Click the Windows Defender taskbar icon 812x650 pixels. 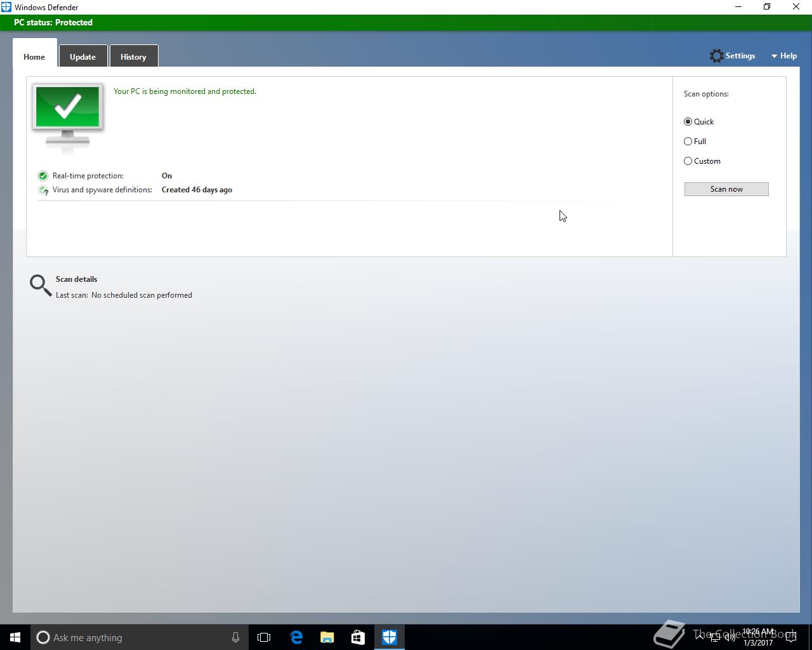(x=390, y=637)
